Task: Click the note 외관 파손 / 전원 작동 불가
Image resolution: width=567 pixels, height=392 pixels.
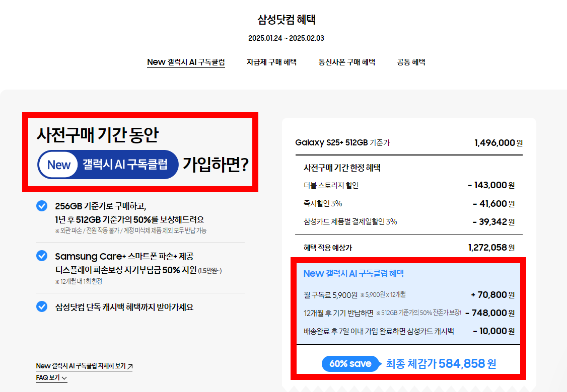Action: [130, 230]
